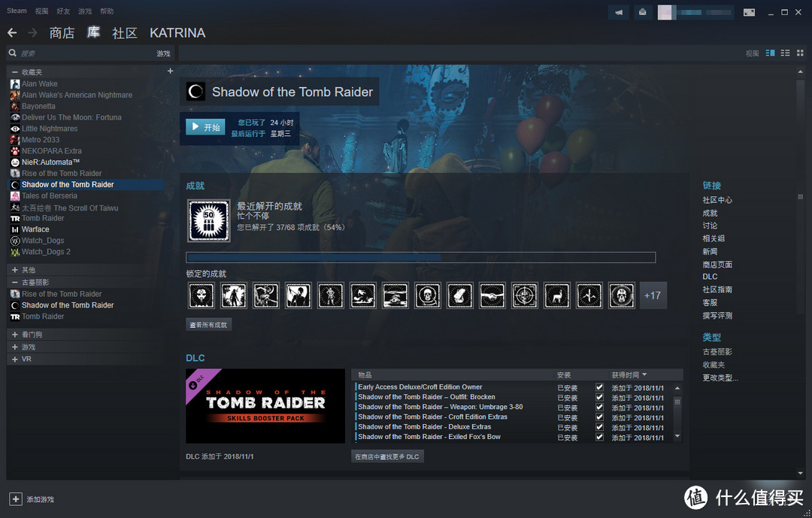Screen dimensions: 812x518
Task: Open Big Picture mode controller icon
Action: click(749, 12)
